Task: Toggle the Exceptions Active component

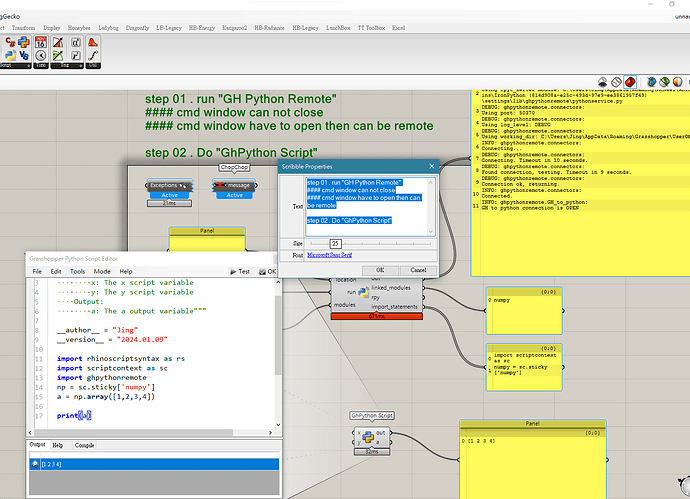Action: (169, 195)
